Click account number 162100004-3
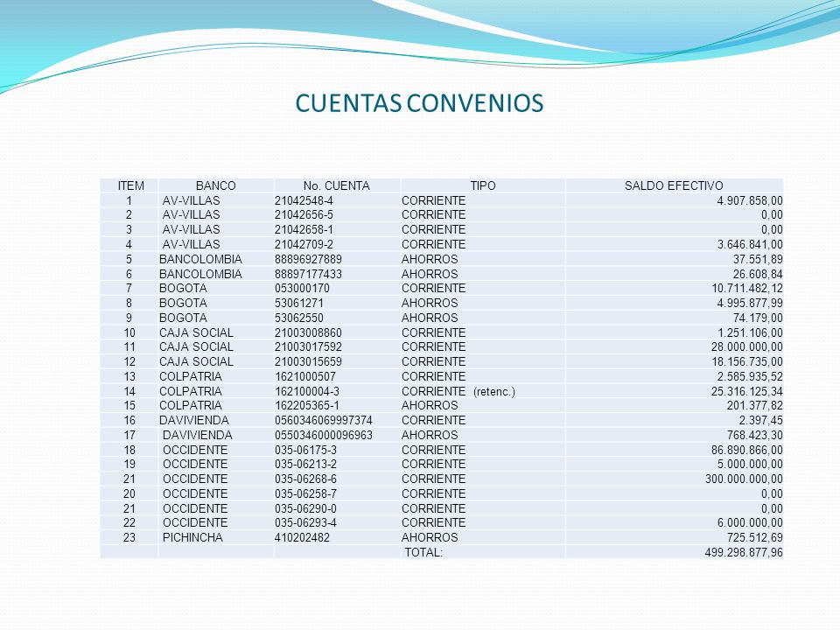The image size is (840, 630). [307, 392]
